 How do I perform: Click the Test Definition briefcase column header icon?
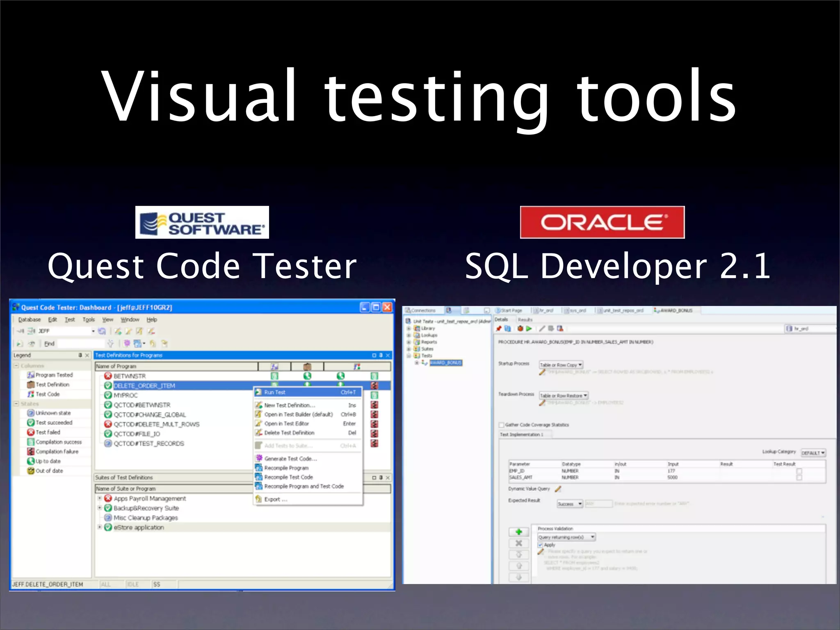pyautogui.click(x=307, y=366)
